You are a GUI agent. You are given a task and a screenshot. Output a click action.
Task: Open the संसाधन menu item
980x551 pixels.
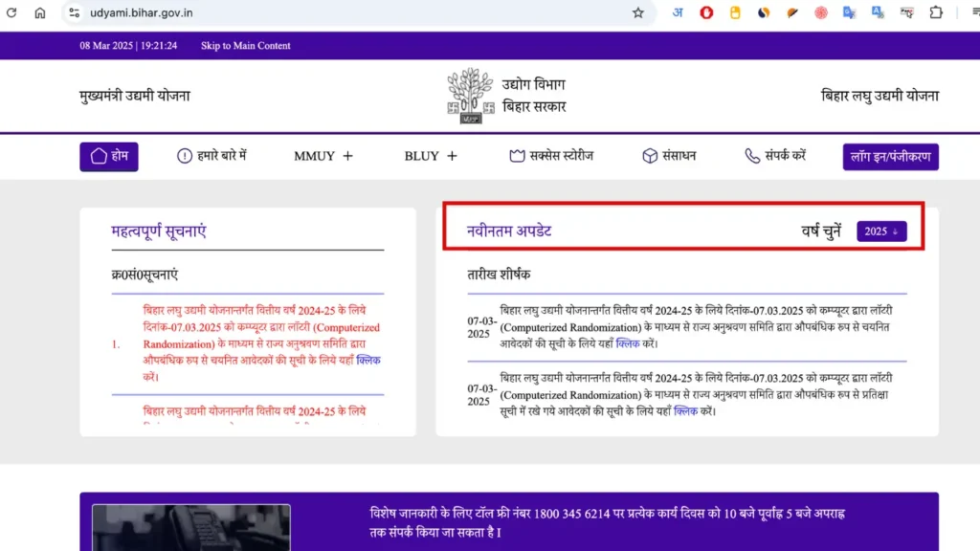click(669, 156)
